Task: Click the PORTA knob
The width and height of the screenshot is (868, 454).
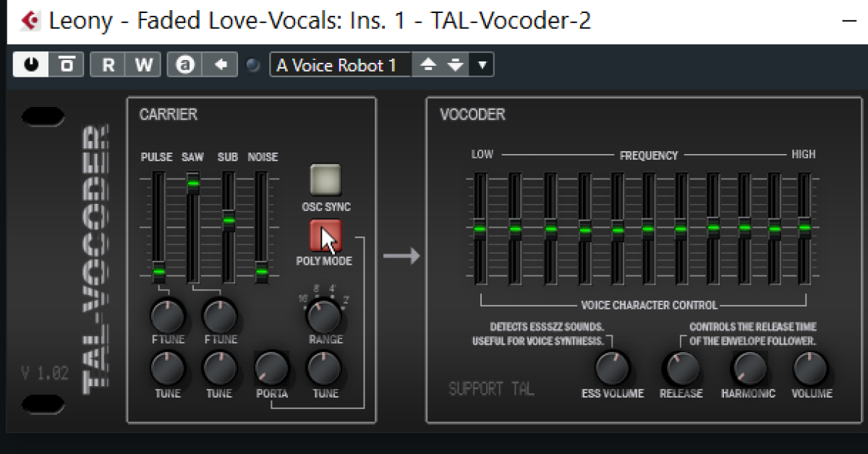Action: pyautogui.click(x=272, y=369)
